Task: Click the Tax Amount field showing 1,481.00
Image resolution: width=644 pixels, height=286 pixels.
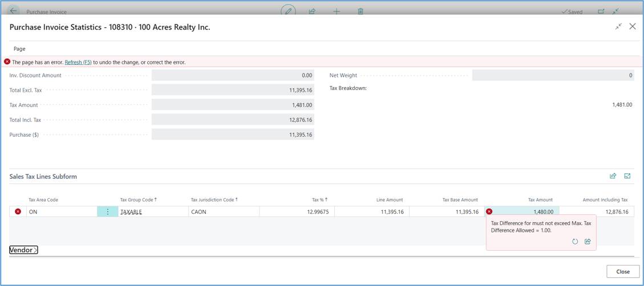Action: 233,105
